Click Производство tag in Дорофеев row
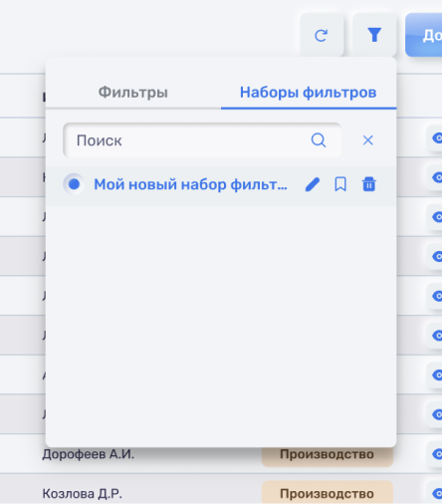This screenshot has height=504, width=442. click(x=328, y=454)
